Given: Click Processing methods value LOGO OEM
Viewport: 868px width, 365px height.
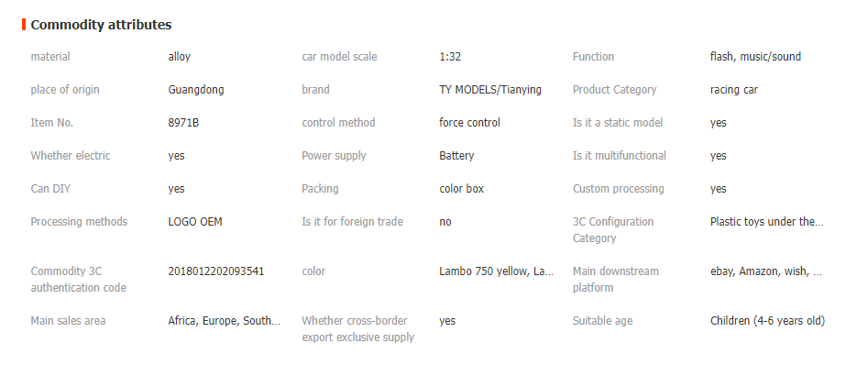Looking at the screenshot, I should (195, 222).
